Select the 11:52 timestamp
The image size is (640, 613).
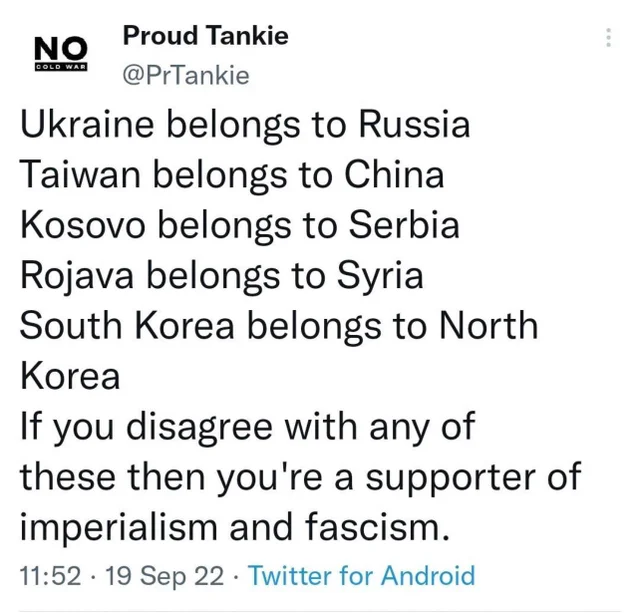pos(48,576)
